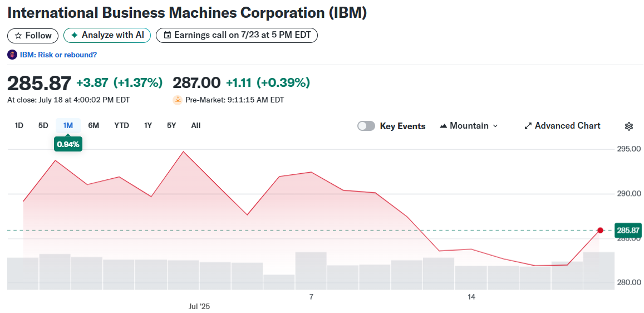Click the 295.00 y-axis label
Screen dimensions: 644x313
click(x=629, y=149)
